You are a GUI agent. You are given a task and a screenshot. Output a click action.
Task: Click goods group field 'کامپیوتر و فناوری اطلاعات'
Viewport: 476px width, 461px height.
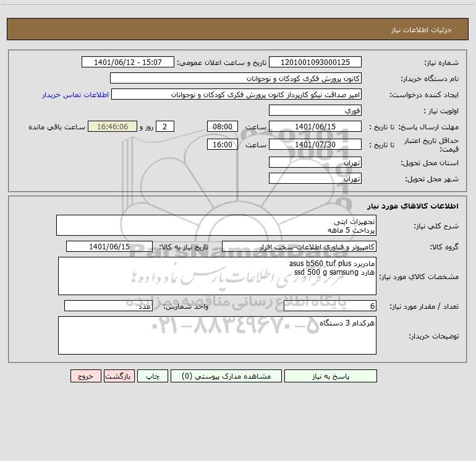click(299, 246)
